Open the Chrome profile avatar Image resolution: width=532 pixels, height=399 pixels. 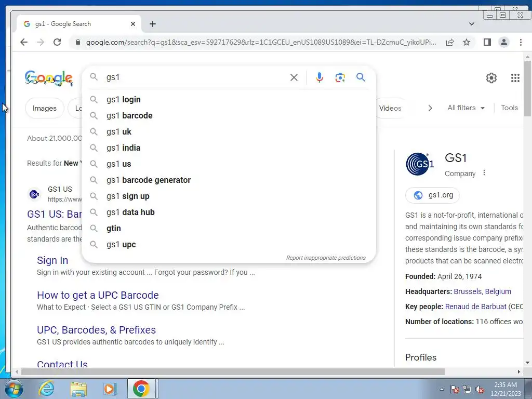coord(504,42)
